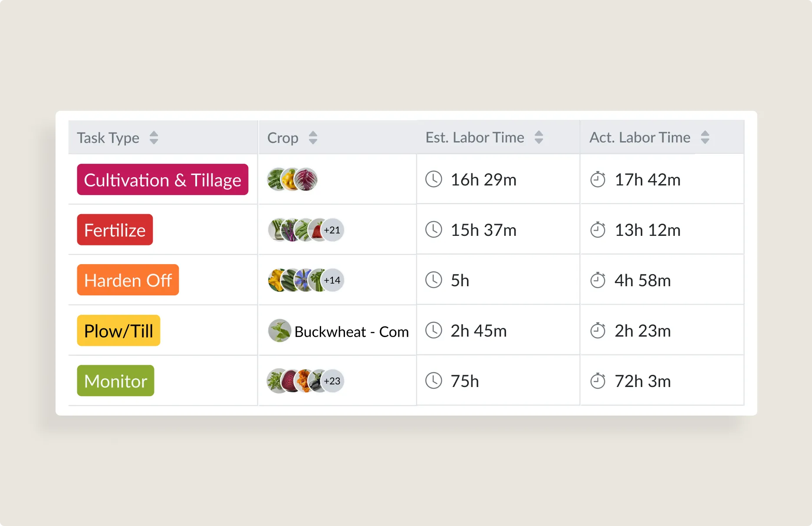Open the Buckwheat crop avatar icon
812x526 pixels.
279,331
